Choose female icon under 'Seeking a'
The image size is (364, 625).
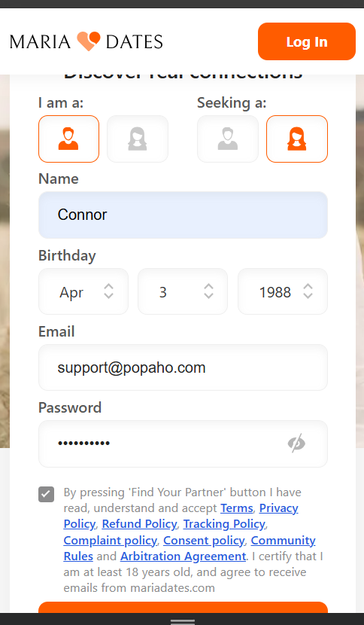297,139
